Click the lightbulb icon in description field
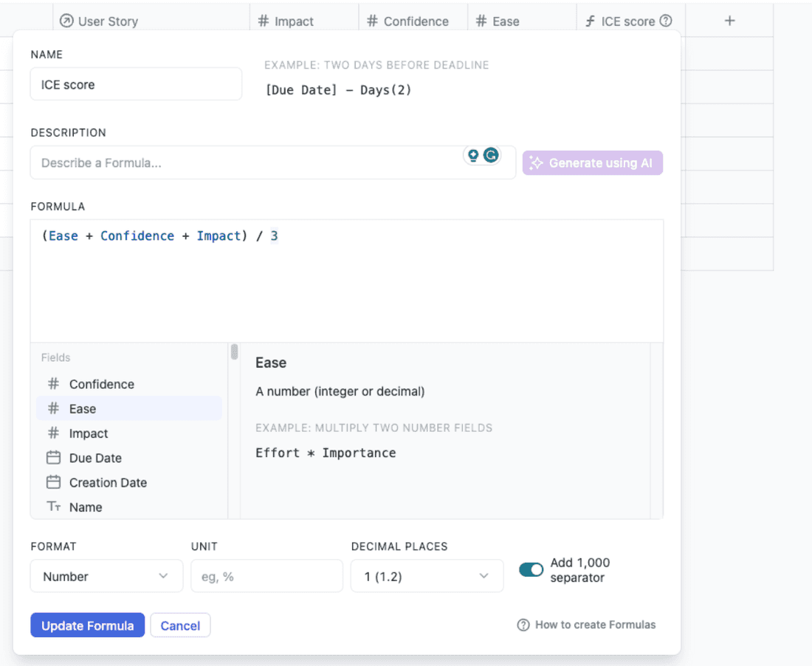The width and height of the screenshot is (812, 666). click(473, 155)
